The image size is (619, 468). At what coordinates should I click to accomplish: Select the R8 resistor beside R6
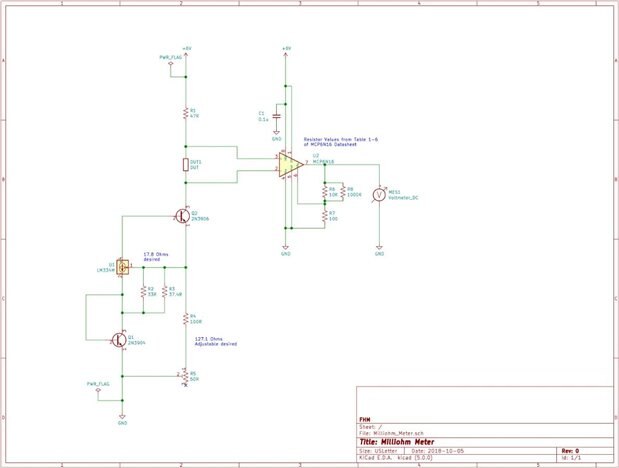click(x=343, y=192)
